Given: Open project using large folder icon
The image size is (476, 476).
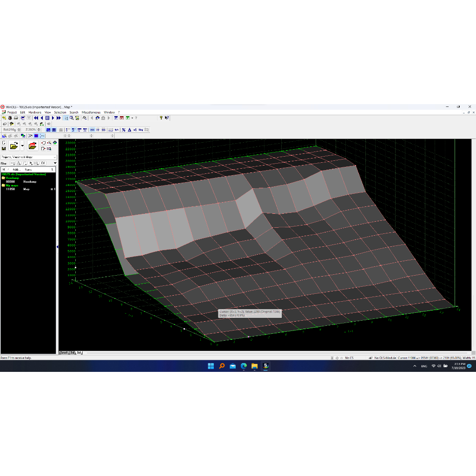Looking at the screenshot, I should click(x=14, y=145).
